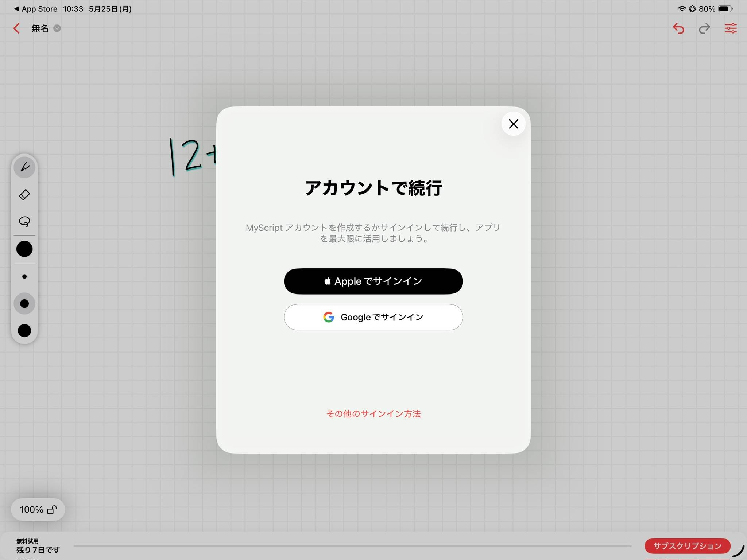
Task: Sign in with Google
Action: point(373,317)
